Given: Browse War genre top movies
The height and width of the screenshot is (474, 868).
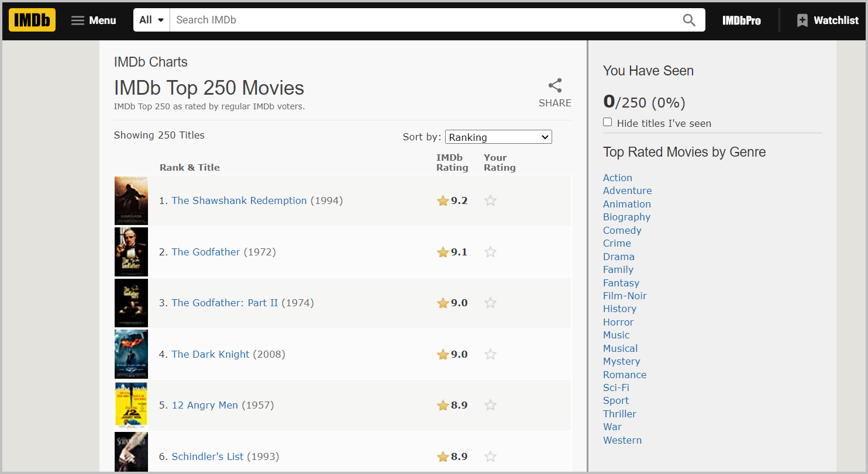Looking at the screenshot, I should [612, 427].
